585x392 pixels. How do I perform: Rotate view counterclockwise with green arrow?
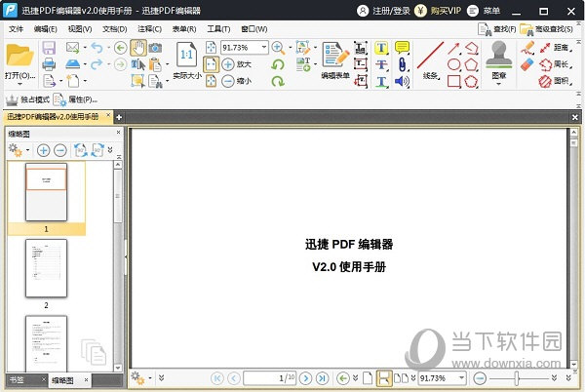point(278,64)
